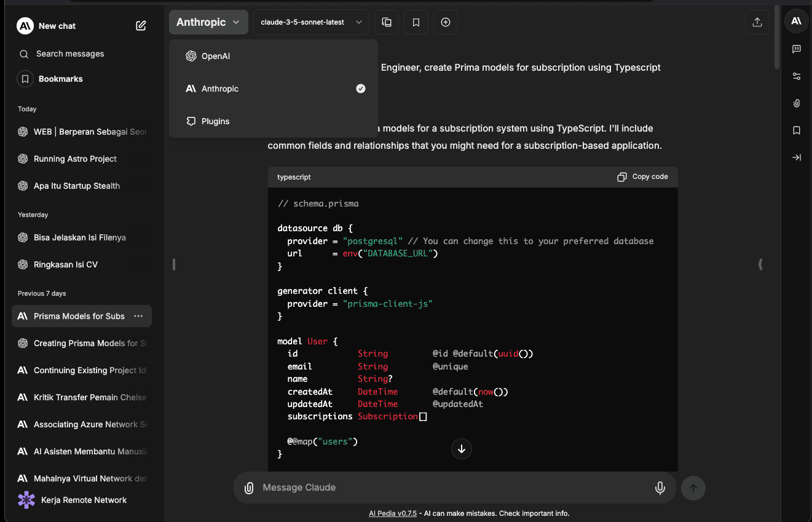The width and height of the screenshot is (812, 522).
Task: Click the Anthropic icon in right sidebar
Action: pos(797,21)
